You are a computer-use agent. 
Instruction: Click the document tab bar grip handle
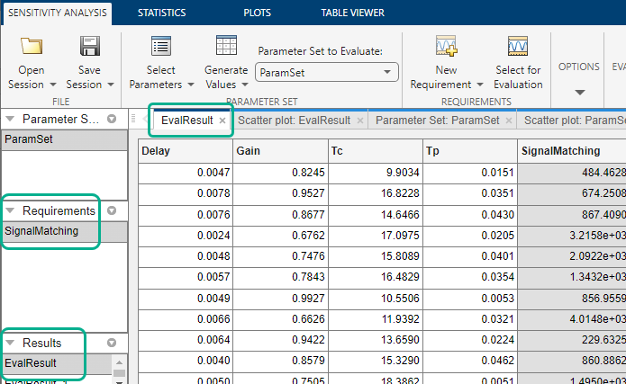click(133, 119)
